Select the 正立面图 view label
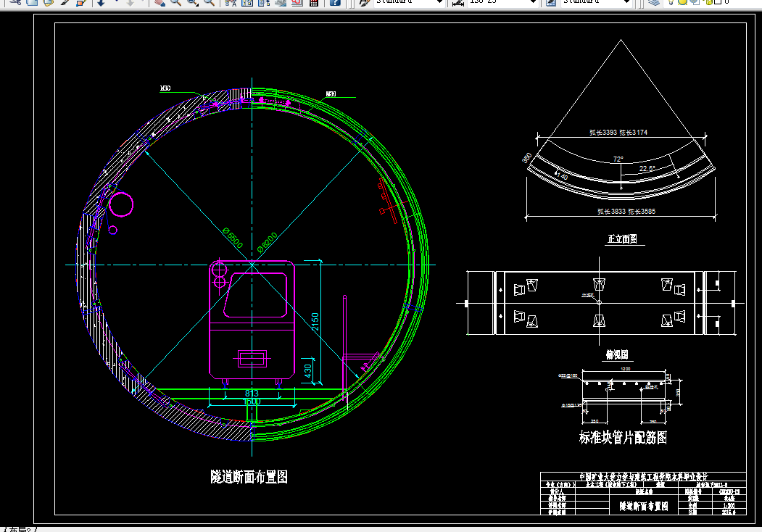 tap(623, 238)
